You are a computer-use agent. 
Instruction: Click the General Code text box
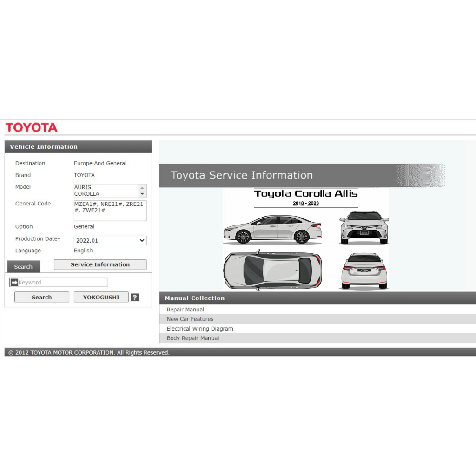tap(110, 211)
